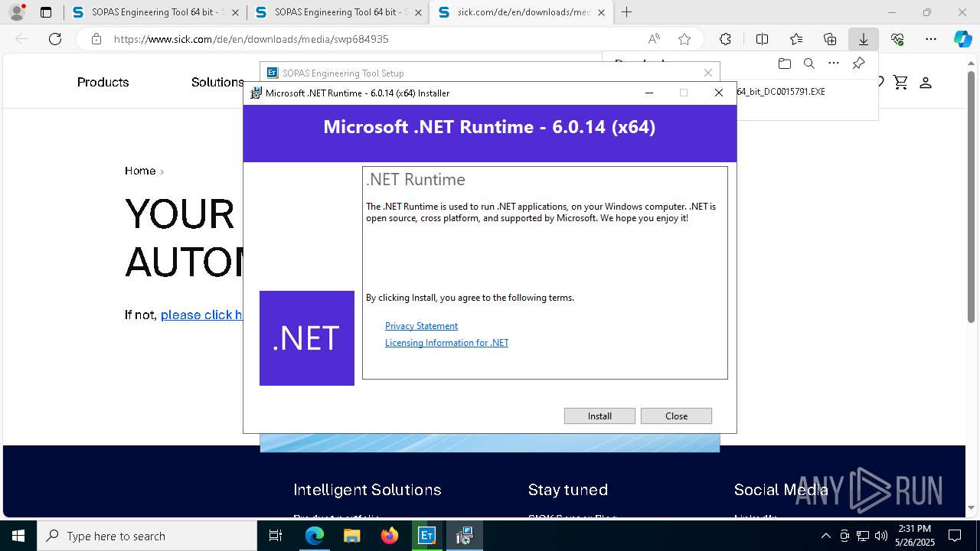Image resolution: width=980 pixels, height=551 pixels.
Task: Click the downloaded EXE file name
Action: pos(781,91)
